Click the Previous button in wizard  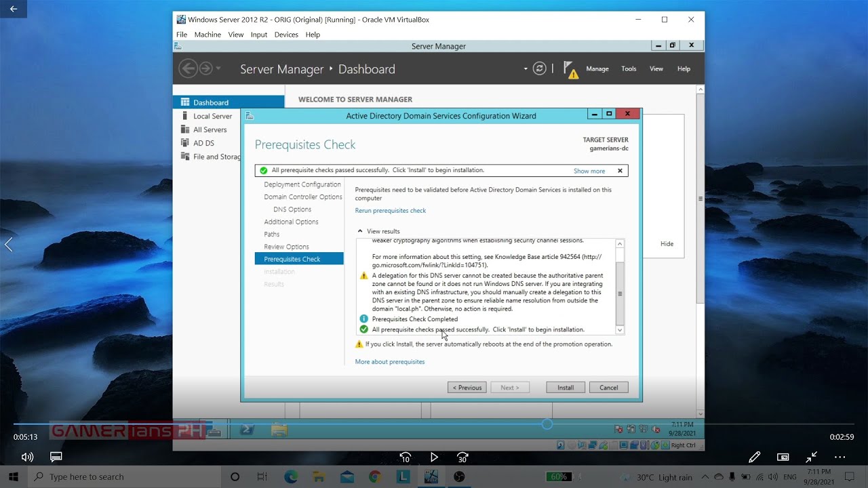click(x=467, y=388)
